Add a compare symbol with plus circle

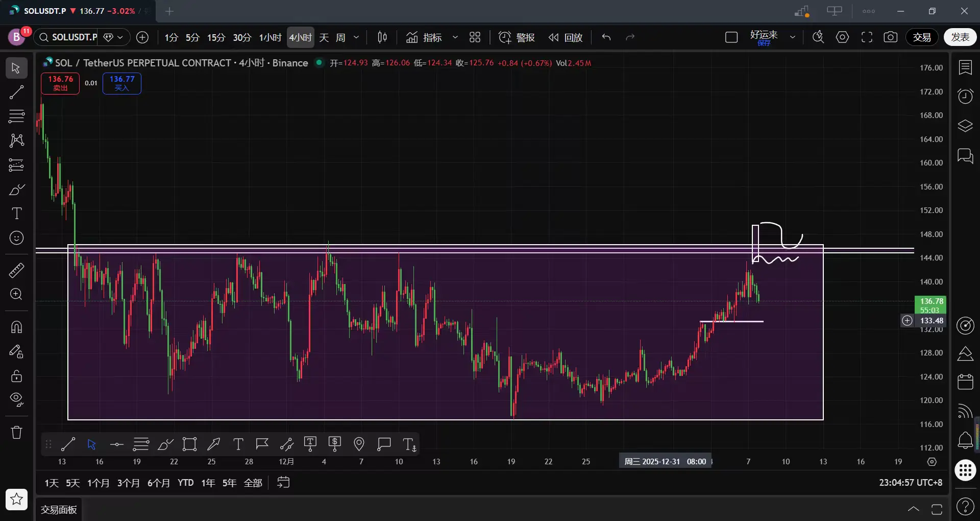pos(142,37)
